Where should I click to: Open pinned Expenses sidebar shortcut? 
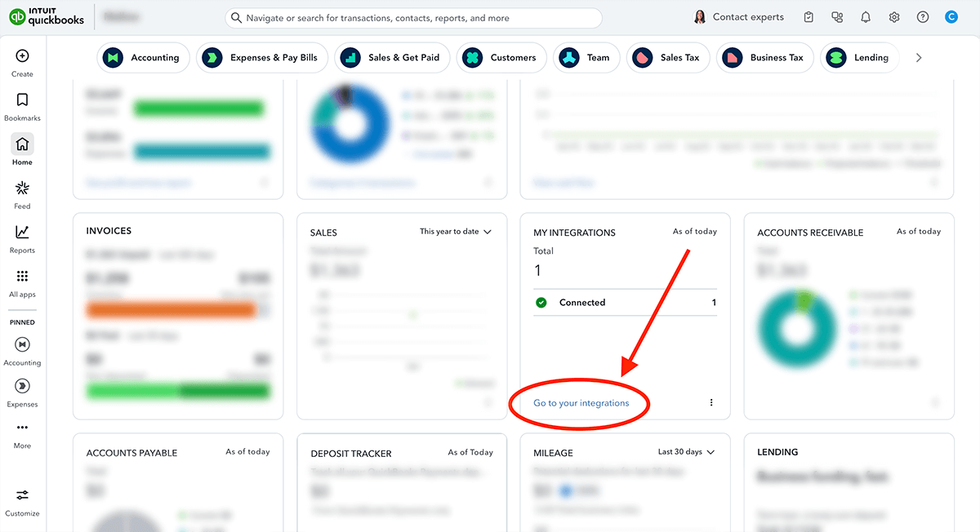(x=22, y=385)
